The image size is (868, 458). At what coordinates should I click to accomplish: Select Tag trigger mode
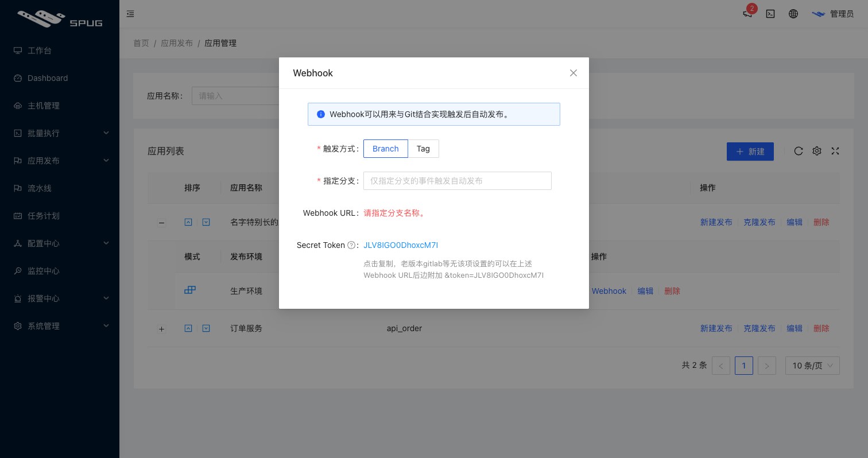coord(423,149)
